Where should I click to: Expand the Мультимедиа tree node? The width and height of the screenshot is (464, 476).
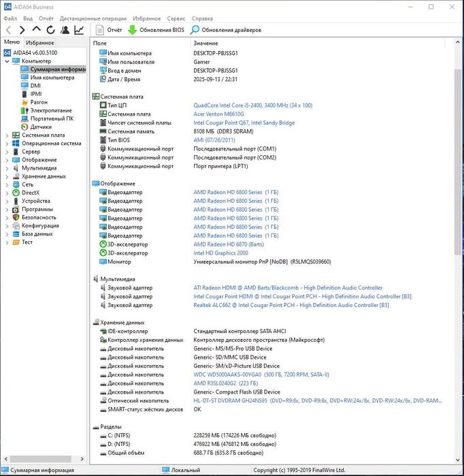(x=7, y=168)
